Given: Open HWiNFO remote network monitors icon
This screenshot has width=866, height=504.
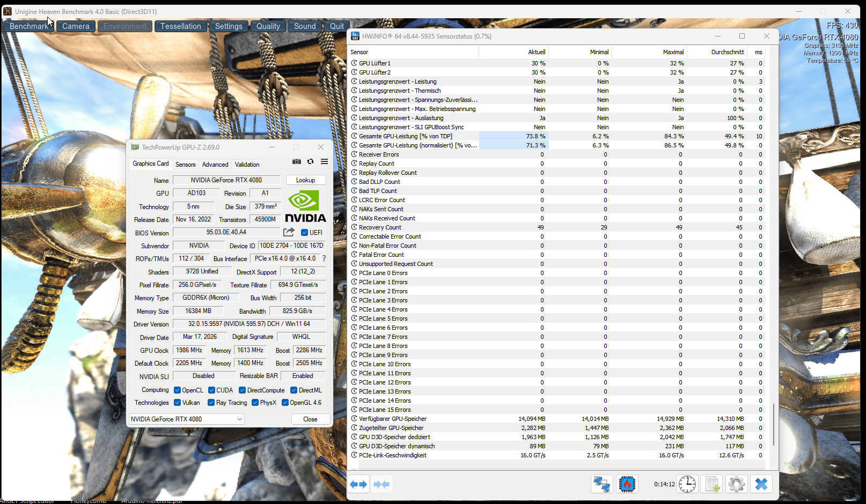Looking at the screenshot, I should (601, 484).
